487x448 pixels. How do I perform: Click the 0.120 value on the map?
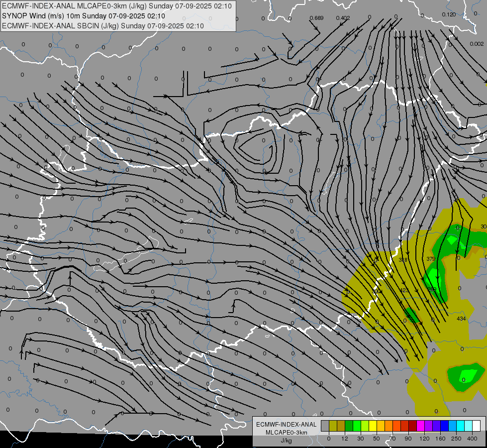point(449,14)
